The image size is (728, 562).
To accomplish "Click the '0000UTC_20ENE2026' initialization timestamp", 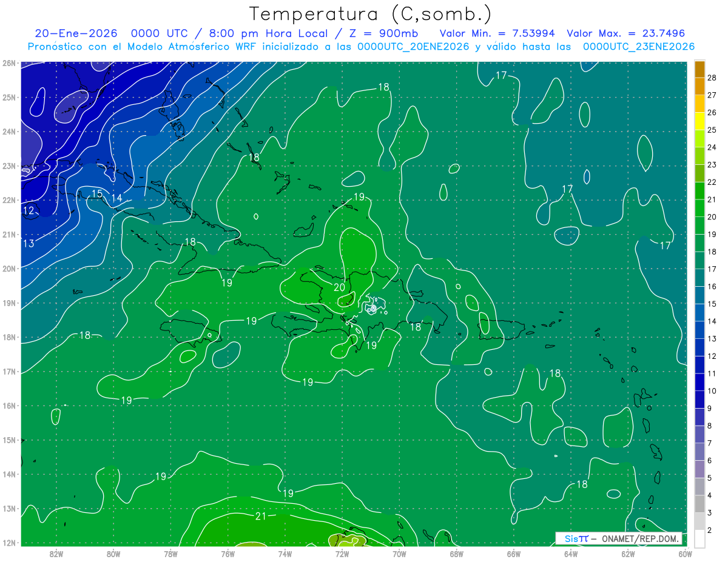I will (x=413, y=47).
